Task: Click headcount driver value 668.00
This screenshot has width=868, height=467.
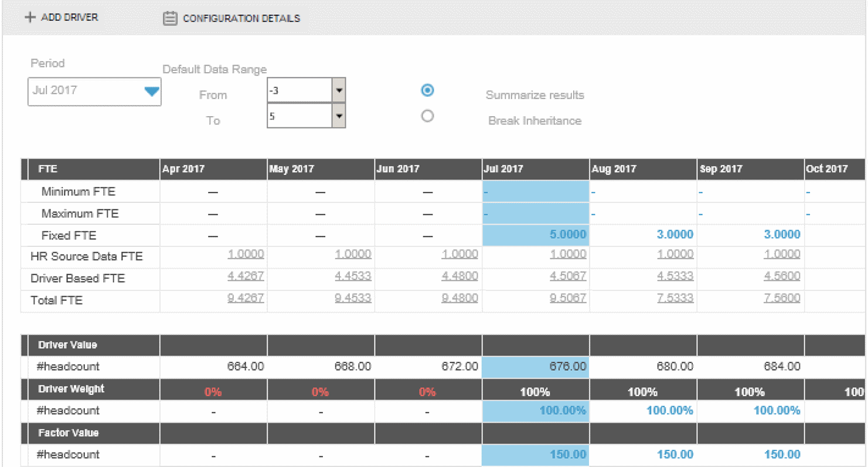Action: point(353,367)
